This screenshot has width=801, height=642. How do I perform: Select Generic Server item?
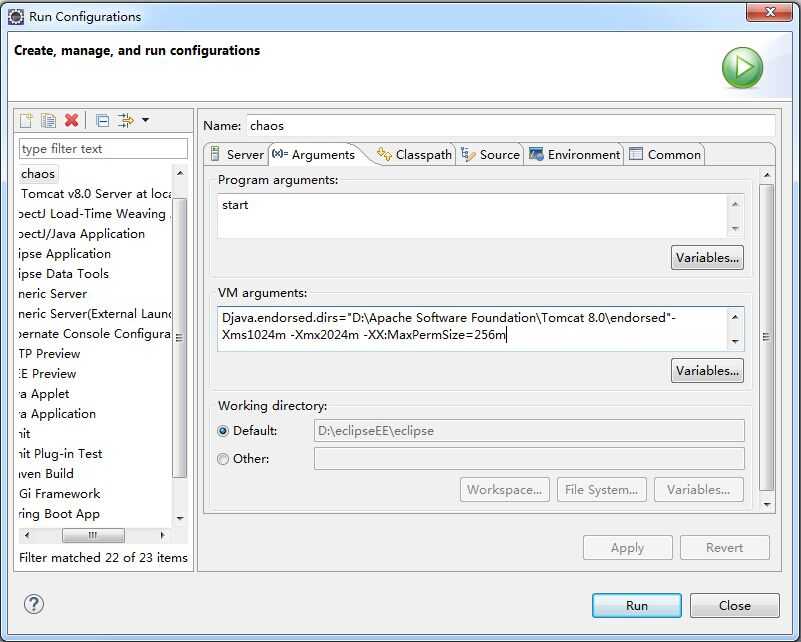click(x=53, y=293)
